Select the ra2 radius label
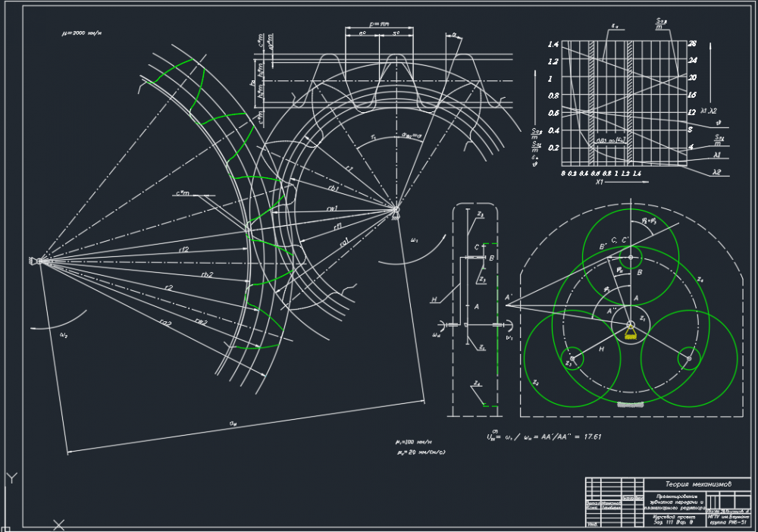The height and width of the screenshot is (532, 758). [x=164, y=323]
